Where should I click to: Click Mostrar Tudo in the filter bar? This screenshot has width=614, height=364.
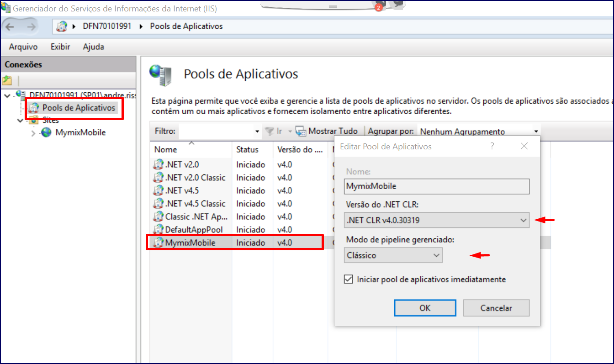(333, 132)
